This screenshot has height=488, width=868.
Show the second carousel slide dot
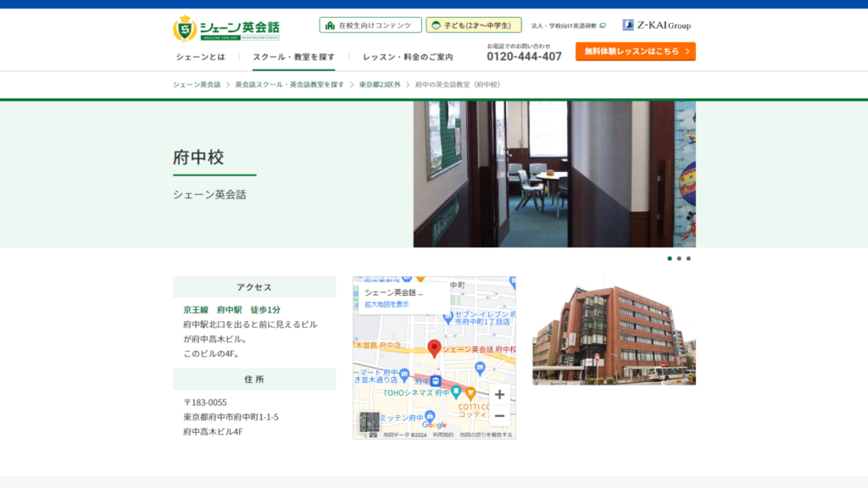click(x=679, y=258)
